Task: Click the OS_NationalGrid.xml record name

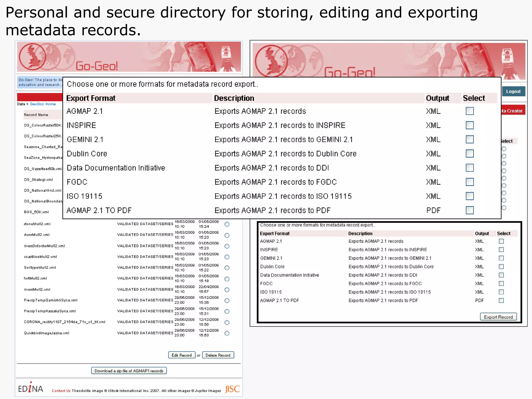Action: coord(43,190)
